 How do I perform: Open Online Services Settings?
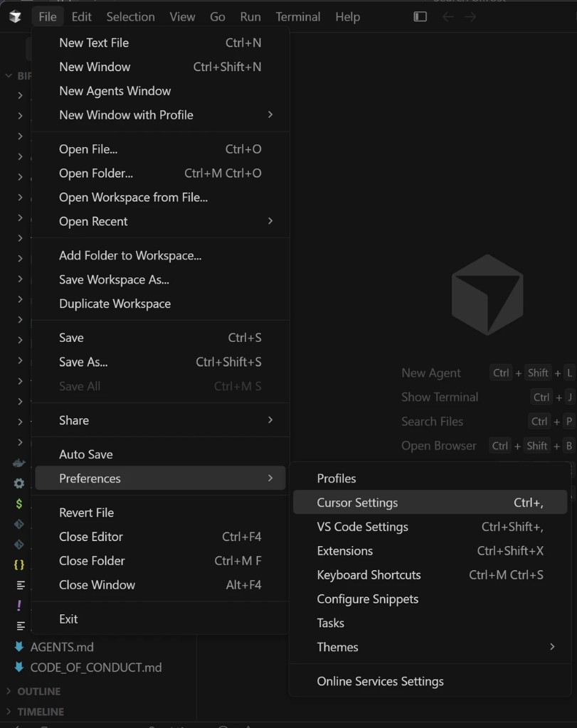pyautogui.click(x=430, y=681)
